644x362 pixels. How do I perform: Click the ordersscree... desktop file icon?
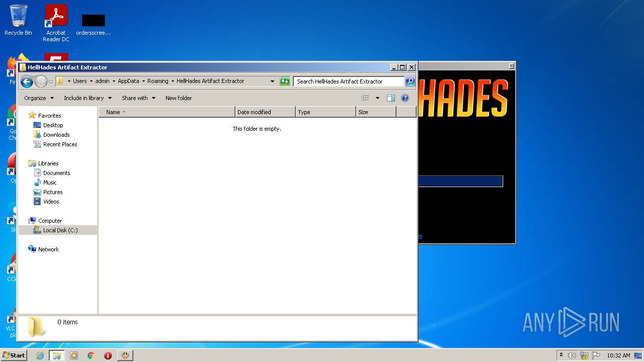click(x=94, y=23)
